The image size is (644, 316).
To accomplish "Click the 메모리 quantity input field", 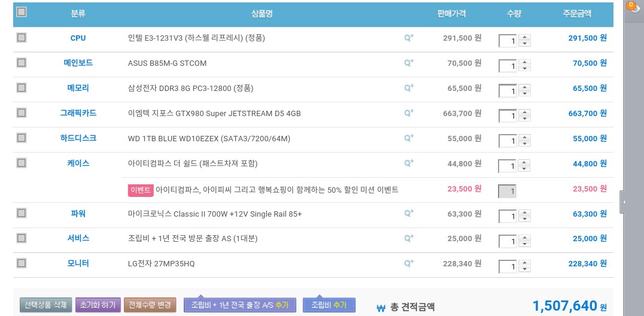I will click(x=508, y=91).
